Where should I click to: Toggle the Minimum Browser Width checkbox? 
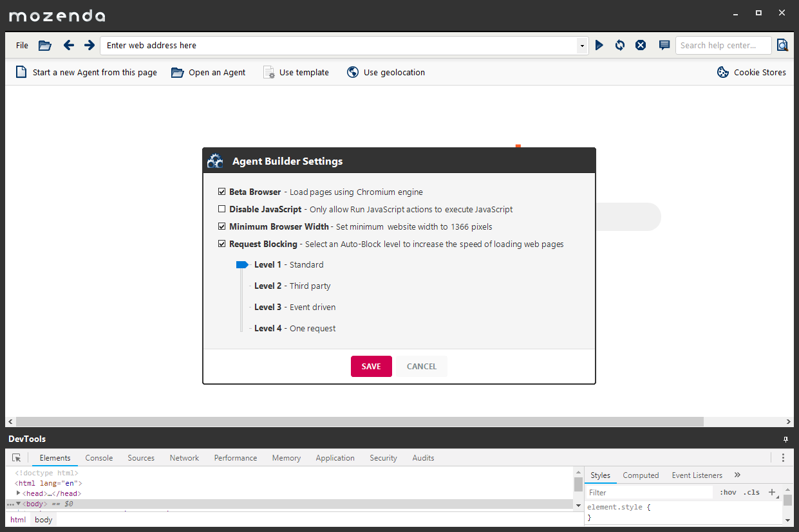(222, 226)
